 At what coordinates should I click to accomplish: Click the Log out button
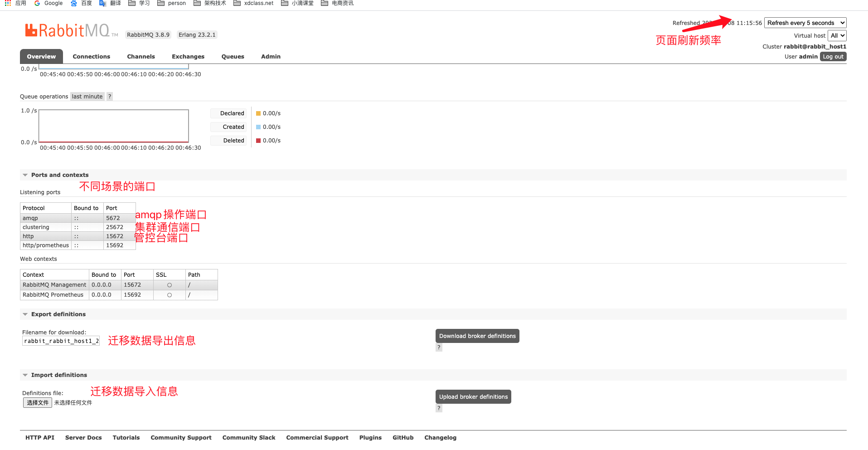pos(833,57)
